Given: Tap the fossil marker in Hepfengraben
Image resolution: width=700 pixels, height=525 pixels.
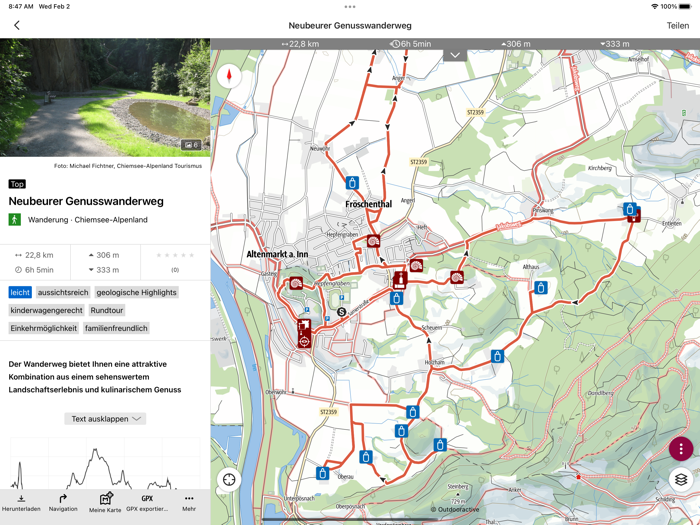Looking at the screenshot, I should coord(373,241).
